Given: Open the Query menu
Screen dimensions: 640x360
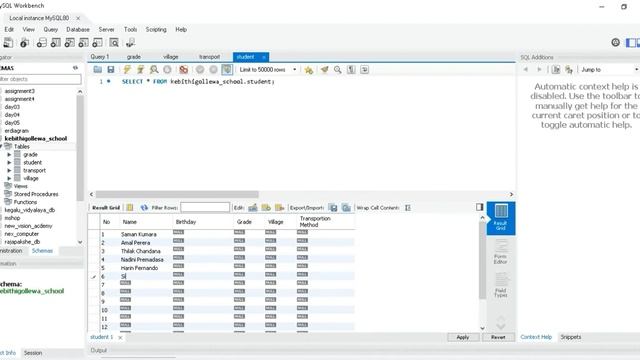Looking at the screenshot, I should 51,29.
